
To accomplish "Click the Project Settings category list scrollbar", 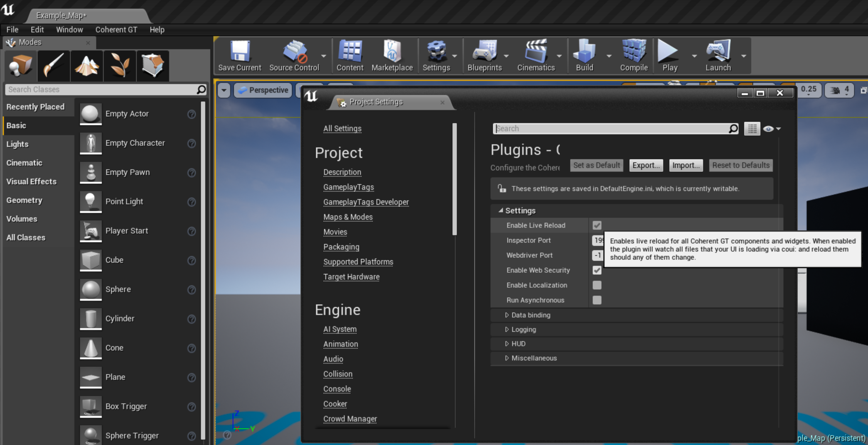I will point(455,179).
